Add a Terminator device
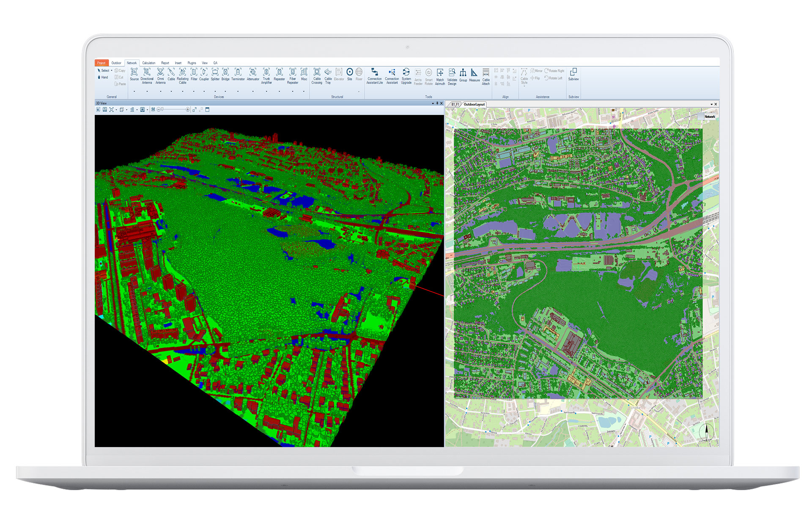812x524 pixels. tap(238, 74)
